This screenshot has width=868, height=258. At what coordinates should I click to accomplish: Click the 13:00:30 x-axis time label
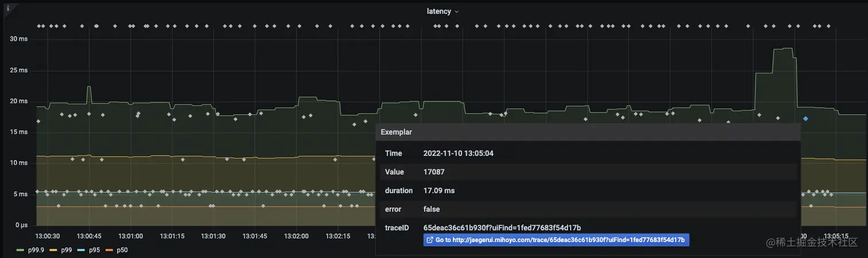pos(48,236)
